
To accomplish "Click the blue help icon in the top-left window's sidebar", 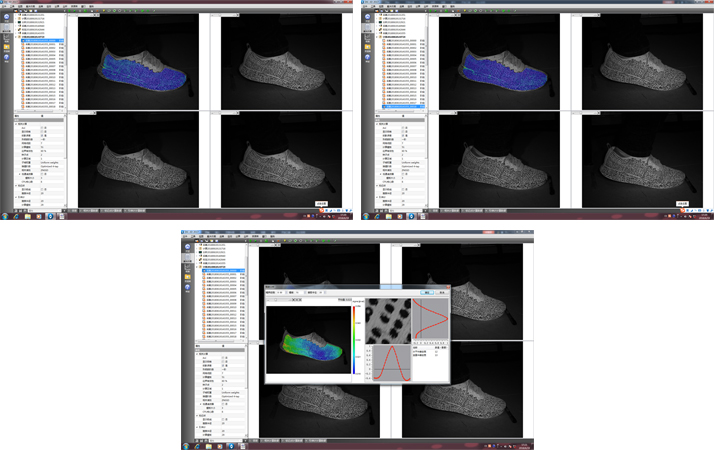I will 6,57.
